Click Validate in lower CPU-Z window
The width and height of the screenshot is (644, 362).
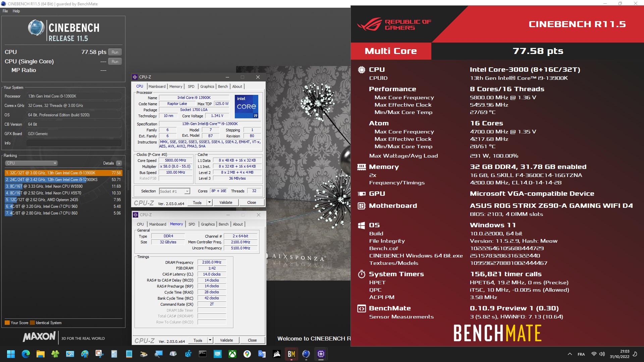tap(226, 340)
